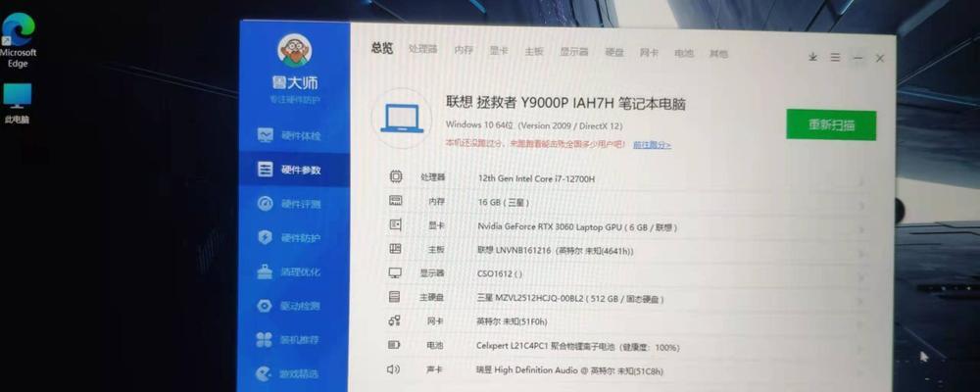980x392 pixels.
Task: Click the 鲁大师 name under the avatar
Action: [294, 82]
